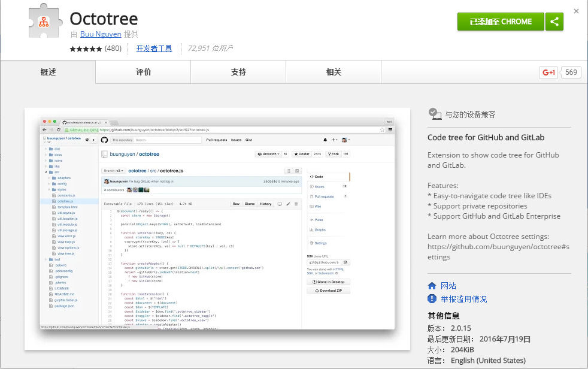Click the 2016年7月19日 last updated date
The image size is (588, 369).
tap(505, 339)
